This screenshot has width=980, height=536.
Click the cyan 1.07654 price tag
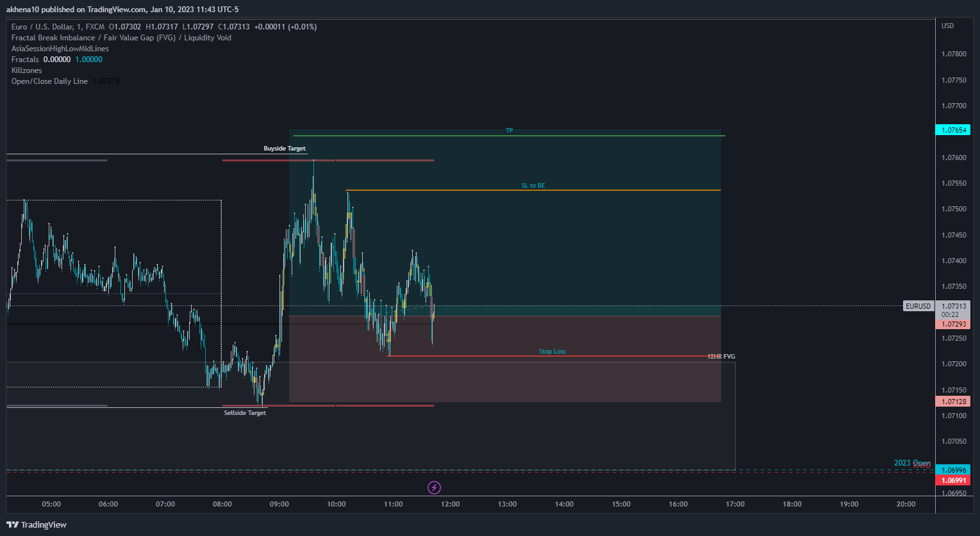953,130
